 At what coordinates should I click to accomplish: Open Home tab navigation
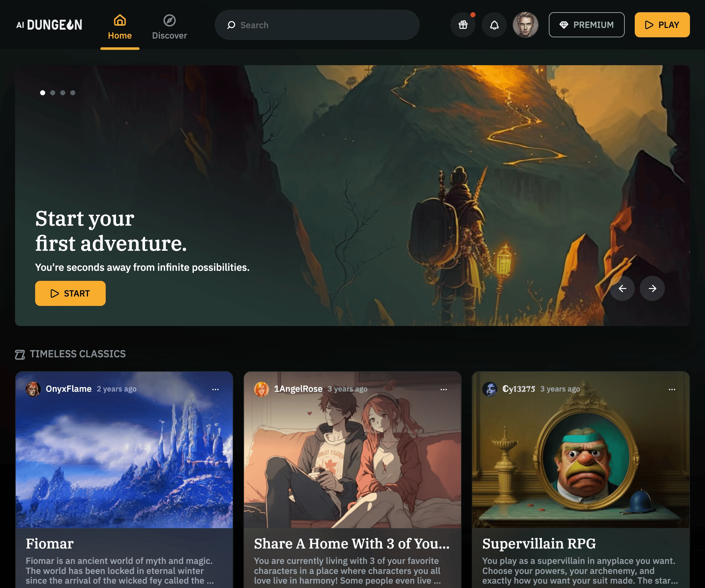tap(119, 24)
